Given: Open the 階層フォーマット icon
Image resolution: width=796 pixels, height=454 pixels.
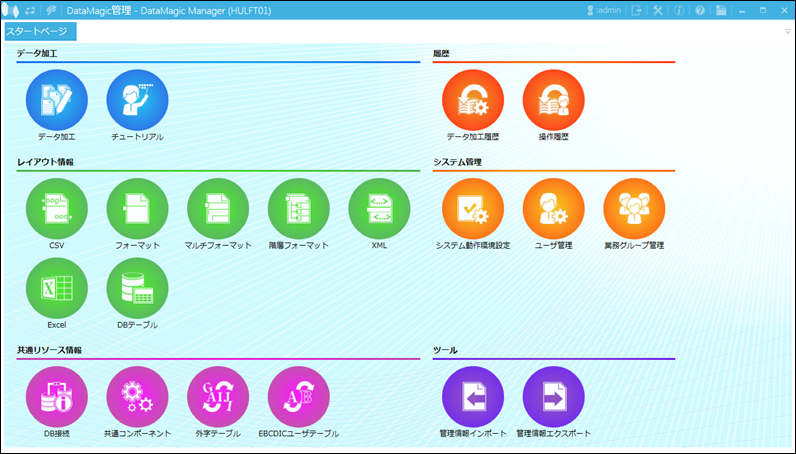Looking at the screenshot, I should pyautogui.click(x=298, y=209).
